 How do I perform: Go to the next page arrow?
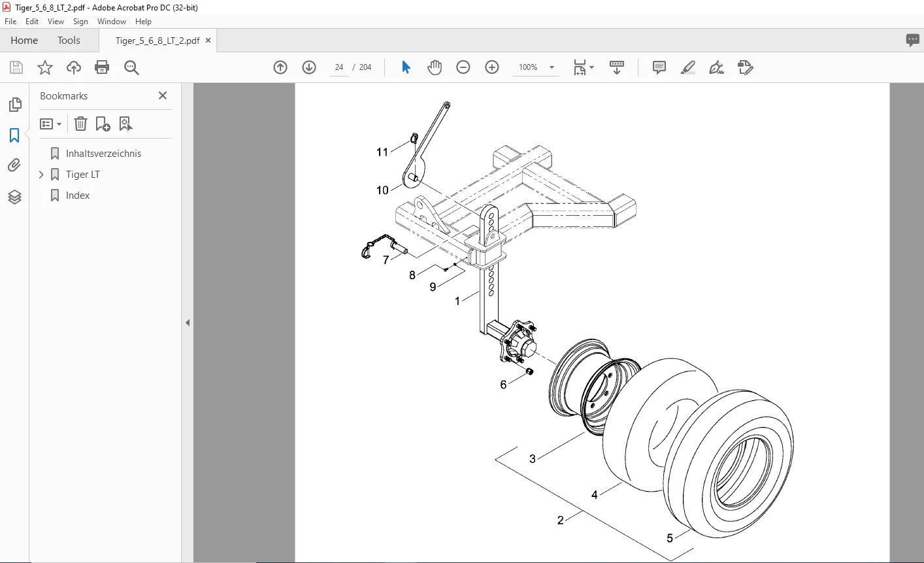[x=309, y=67]
